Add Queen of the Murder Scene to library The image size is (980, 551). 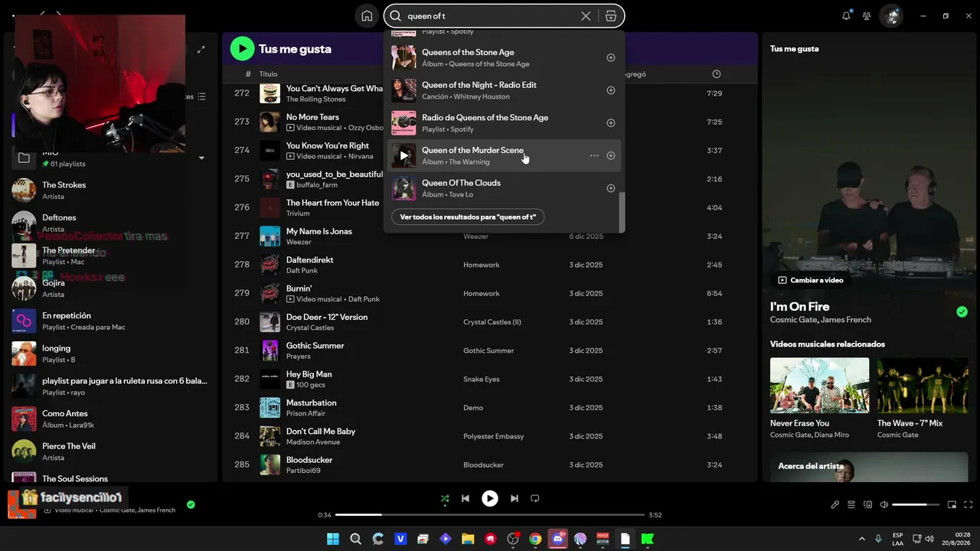pos(611,156)
